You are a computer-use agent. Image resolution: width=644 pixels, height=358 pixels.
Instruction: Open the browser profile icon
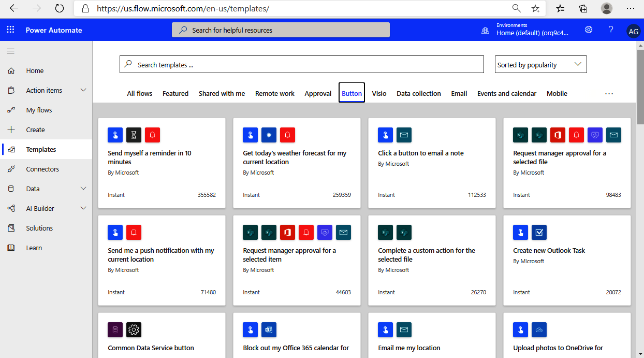tap(607, 8)
